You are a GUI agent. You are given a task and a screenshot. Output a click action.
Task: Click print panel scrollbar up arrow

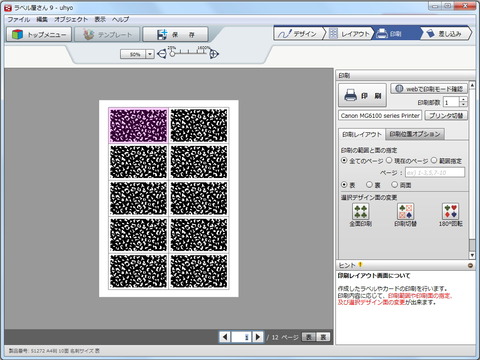click(472, 85)
